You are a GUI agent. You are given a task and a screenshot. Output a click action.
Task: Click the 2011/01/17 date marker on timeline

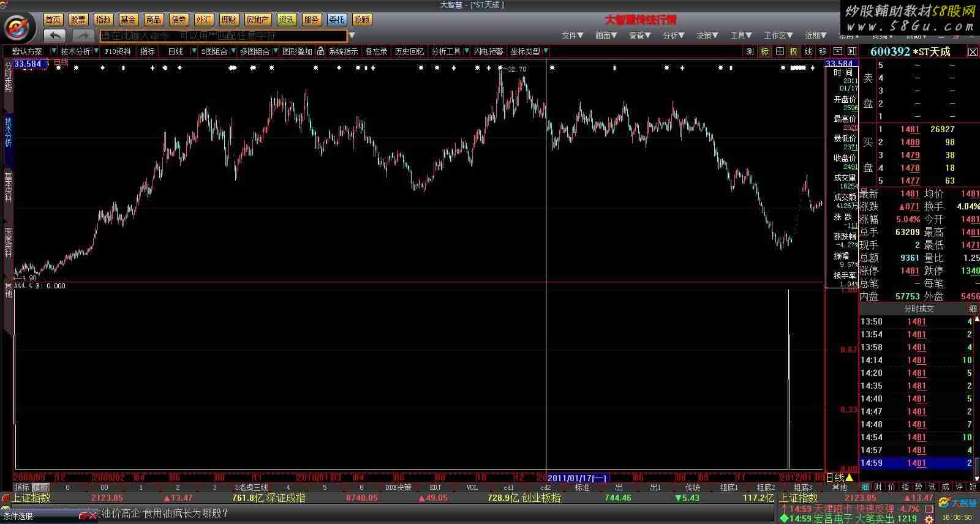click(x=578, y=478)
